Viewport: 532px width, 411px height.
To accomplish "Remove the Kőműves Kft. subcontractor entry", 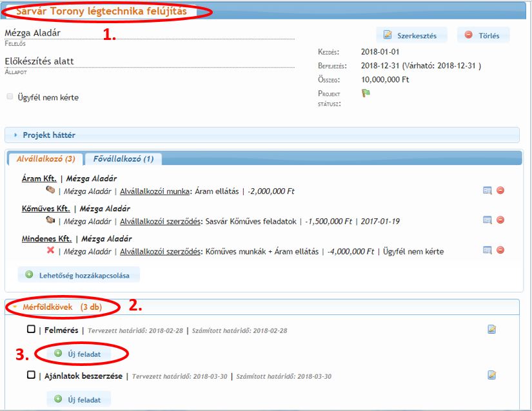I will [500, 220].
